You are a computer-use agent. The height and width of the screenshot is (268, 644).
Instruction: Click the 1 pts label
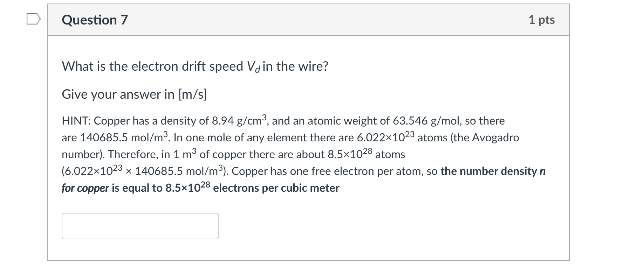[543, 20]
